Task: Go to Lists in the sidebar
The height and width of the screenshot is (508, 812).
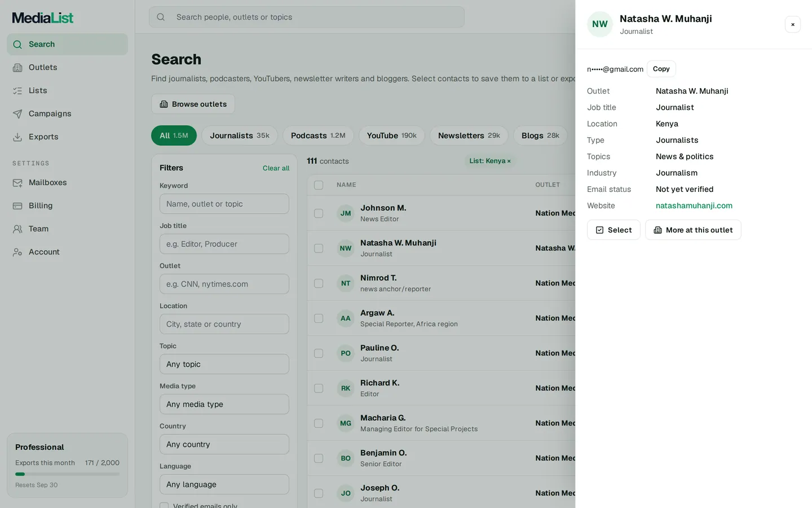Action: click(67, 90)
